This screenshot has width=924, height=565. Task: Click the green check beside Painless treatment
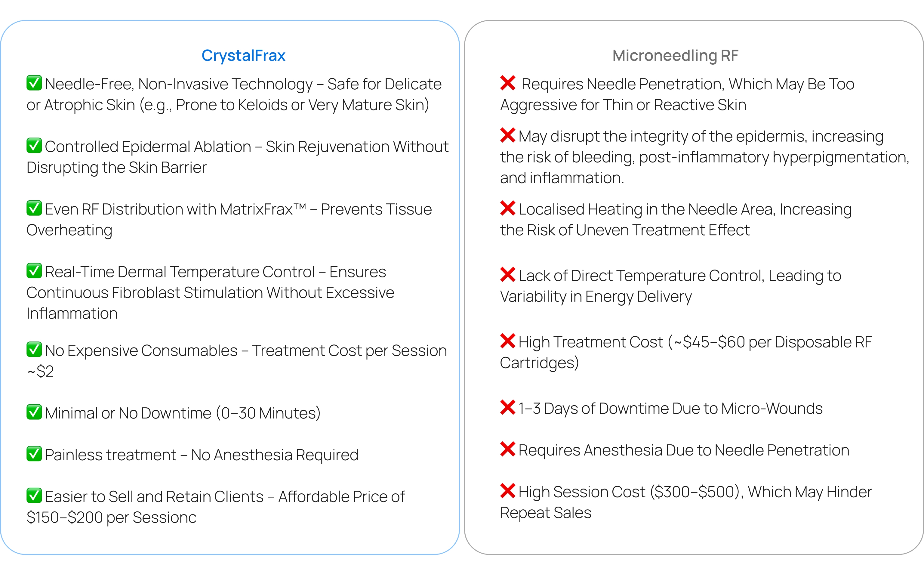tap(34, 454)
